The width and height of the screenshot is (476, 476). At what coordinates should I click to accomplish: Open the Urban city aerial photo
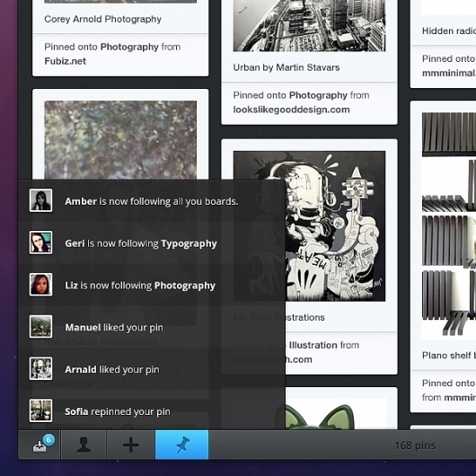(309, 25)
